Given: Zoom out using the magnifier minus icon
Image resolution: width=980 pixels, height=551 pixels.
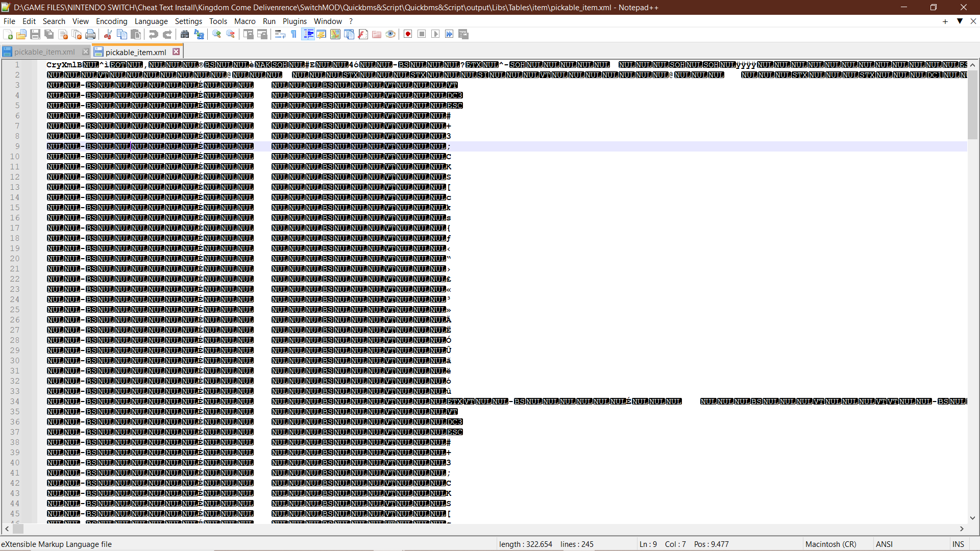Looking at the screenshot, I should [x=231, y=34].
